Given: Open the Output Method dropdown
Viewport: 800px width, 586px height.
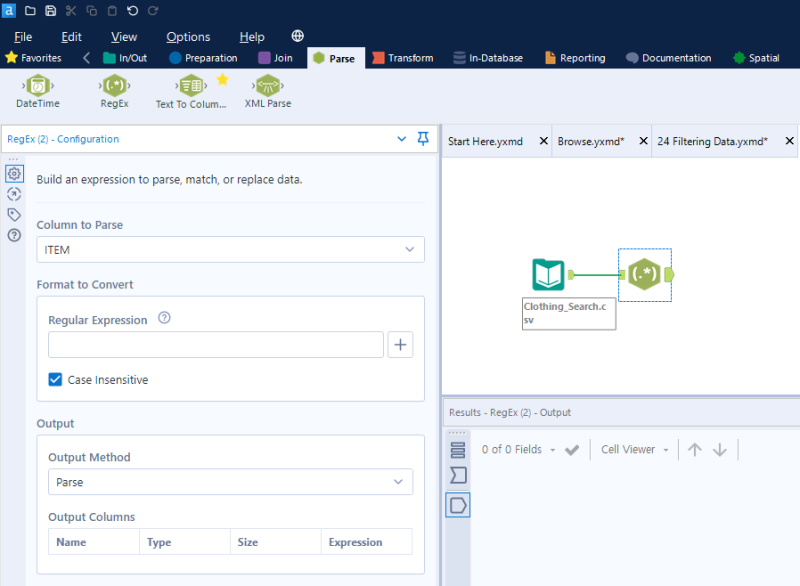Looking at the screenshot, I should [231, 482].
